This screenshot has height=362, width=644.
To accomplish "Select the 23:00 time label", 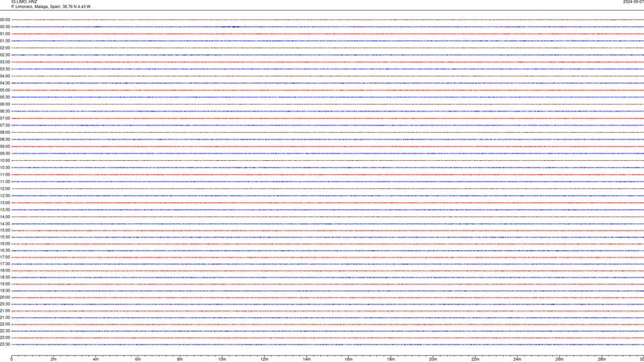I will point(5,338).
